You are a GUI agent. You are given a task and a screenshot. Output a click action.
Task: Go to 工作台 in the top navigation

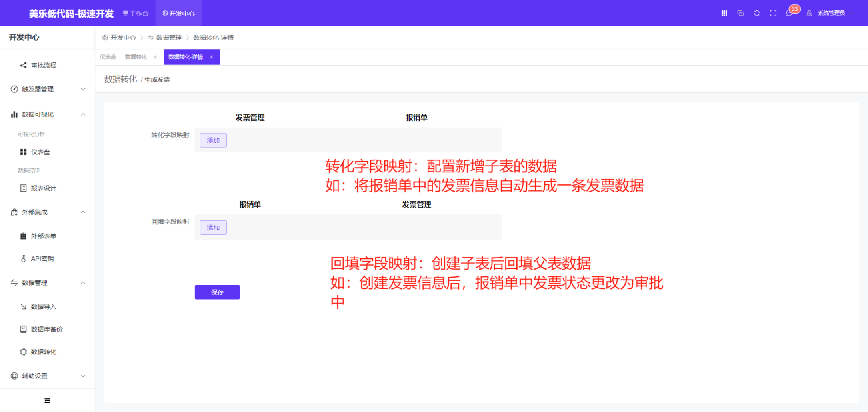136,13
